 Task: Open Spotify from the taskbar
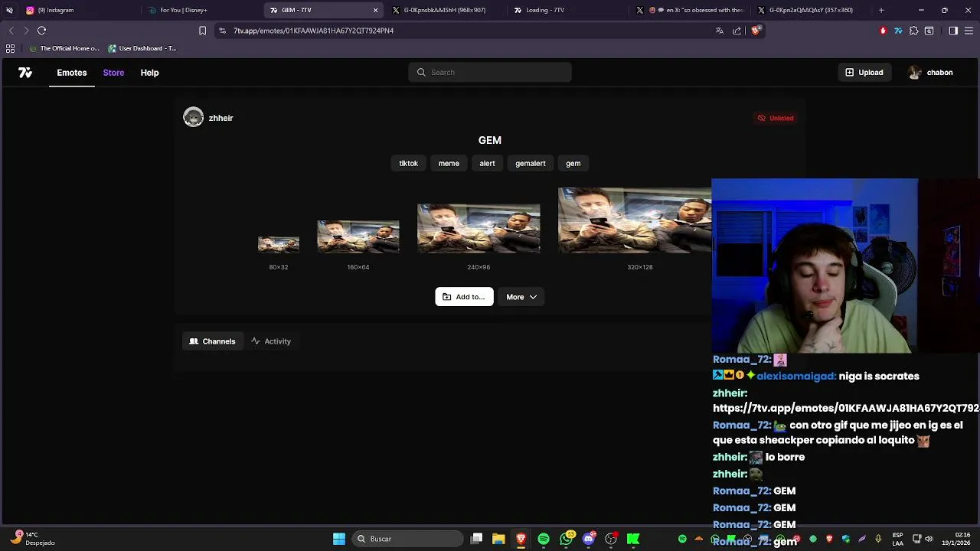(x=544, y=539)
